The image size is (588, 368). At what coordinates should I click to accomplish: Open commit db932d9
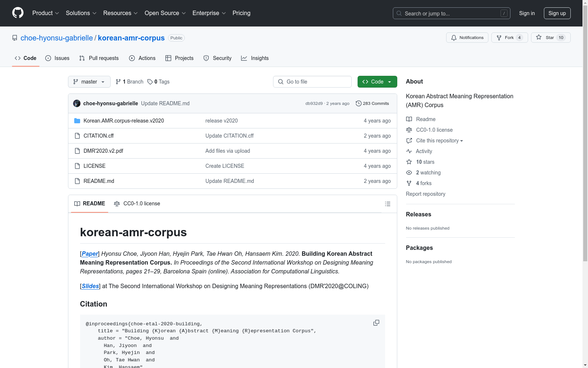pyautogui.click(x=314, y=103)
